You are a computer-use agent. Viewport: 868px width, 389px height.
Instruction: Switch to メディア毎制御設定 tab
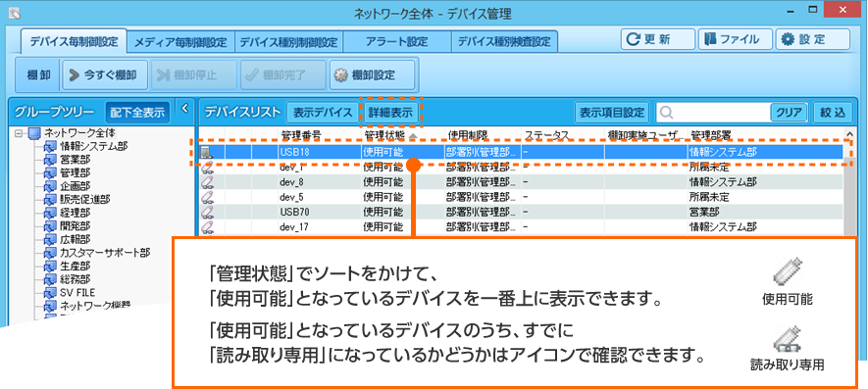click(x=180, y=41)
